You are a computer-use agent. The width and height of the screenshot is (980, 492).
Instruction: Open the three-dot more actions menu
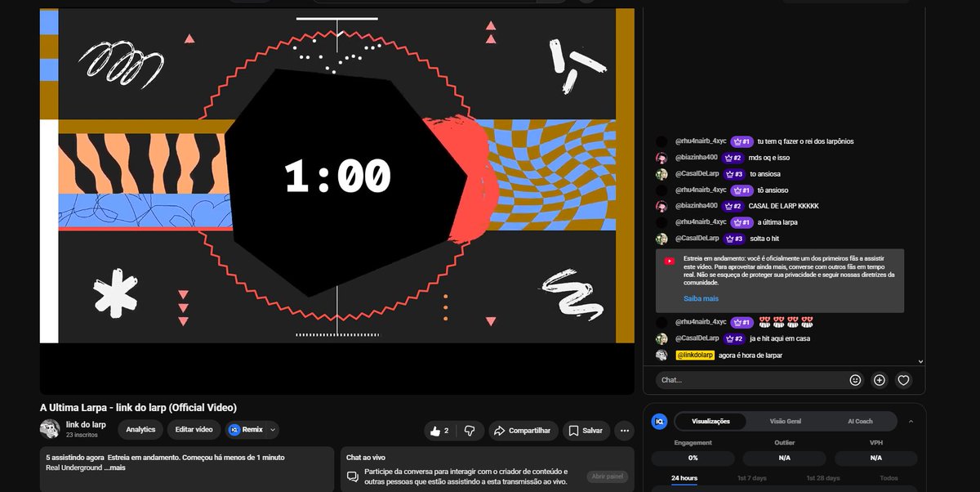(625, 431)
